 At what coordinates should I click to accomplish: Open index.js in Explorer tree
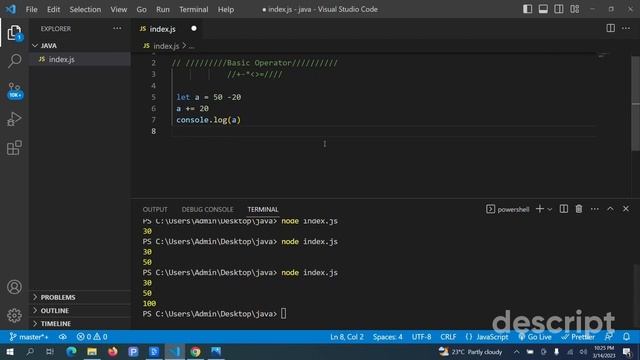80,59
